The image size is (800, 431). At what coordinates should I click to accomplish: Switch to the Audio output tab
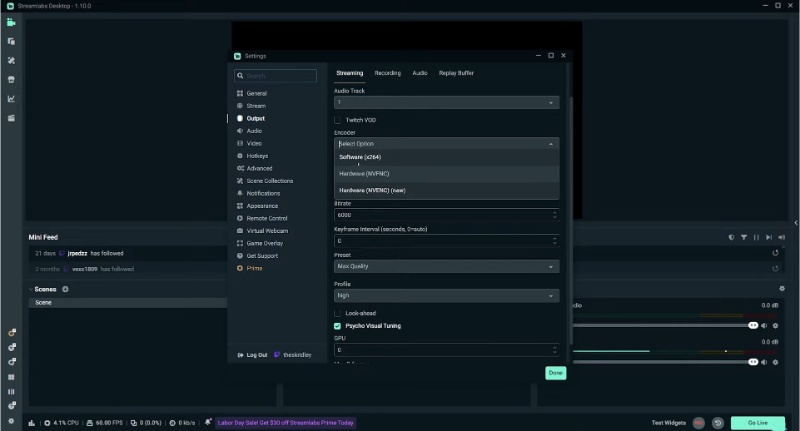(x=420, y=73)
